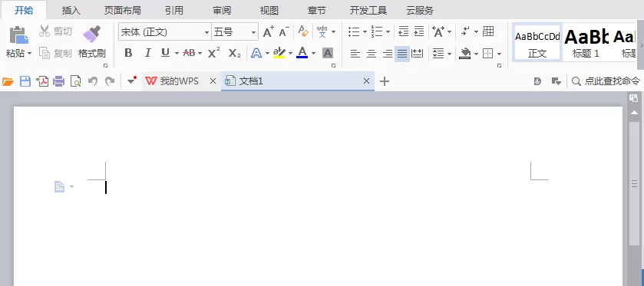Screen dimensions: 644x286
Task: Open the 引用 tab
Action: point(173,10)
